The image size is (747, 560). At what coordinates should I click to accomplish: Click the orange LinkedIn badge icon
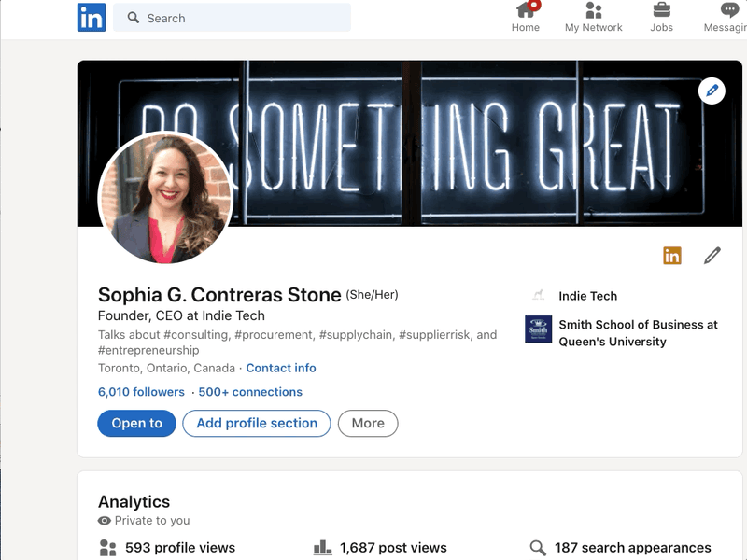(x=670, y=255)
